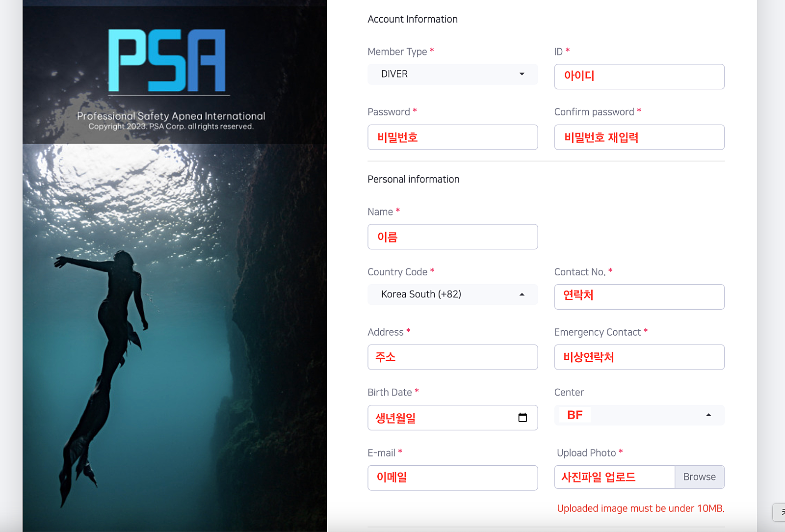Click the Upload Photo file field

(614, 477)
